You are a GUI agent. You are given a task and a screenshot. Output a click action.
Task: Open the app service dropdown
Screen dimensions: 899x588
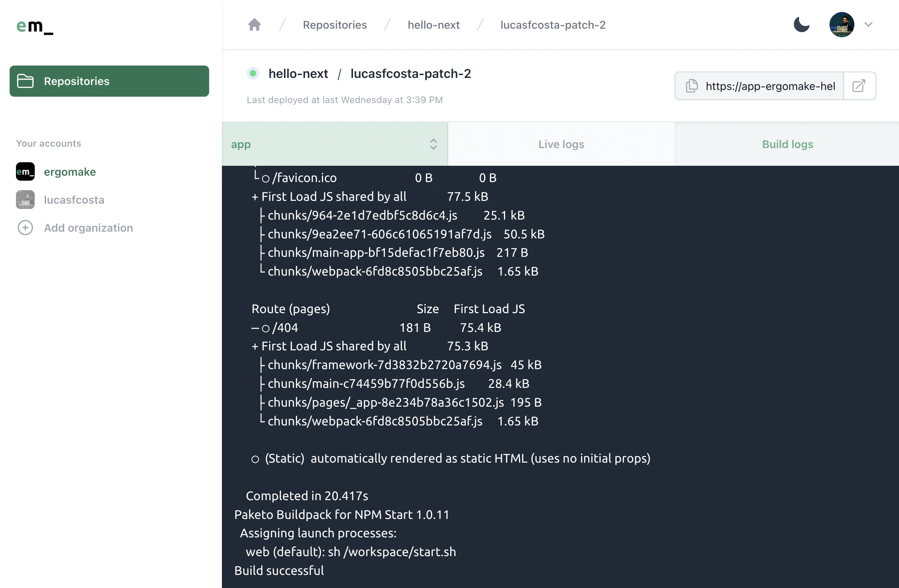(335, 144)
